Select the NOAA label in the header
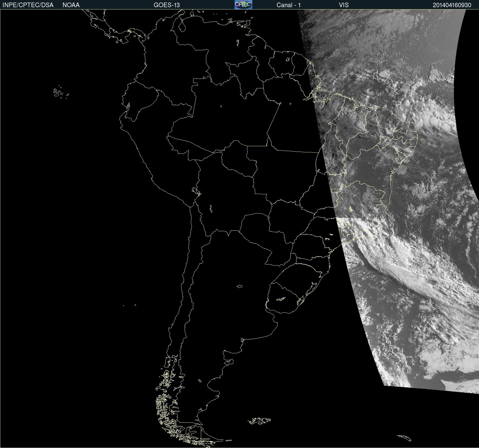Image resolution: width=479 pixels, height=448 pixels. (x=71, y=5)
